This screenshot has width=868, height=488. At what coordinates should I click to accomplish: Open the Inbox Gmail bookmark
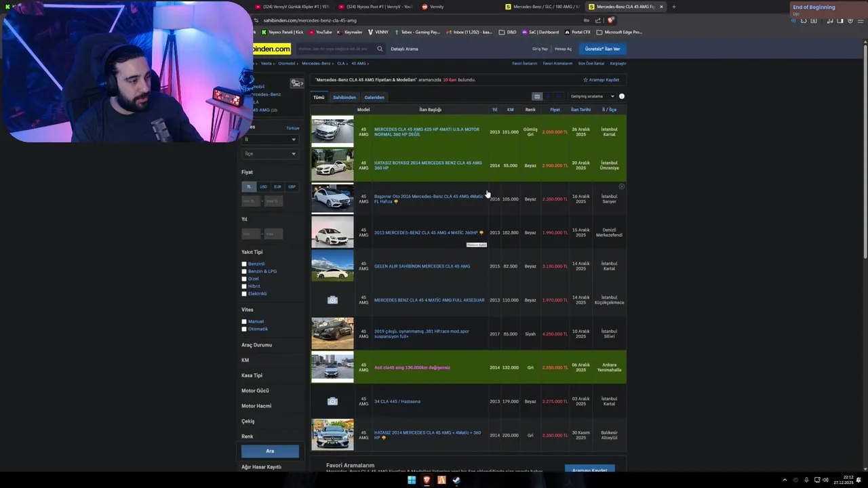469,32
